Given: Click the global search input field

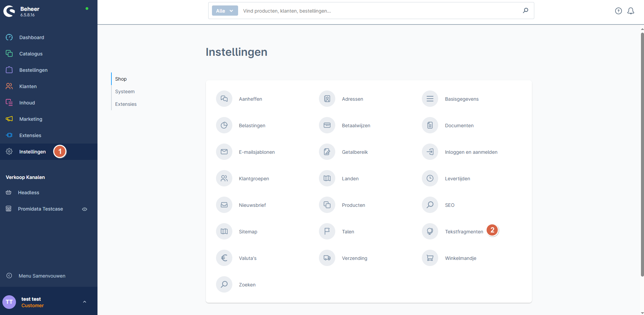Looking at the screenshot, I should [x=380, y=11].
